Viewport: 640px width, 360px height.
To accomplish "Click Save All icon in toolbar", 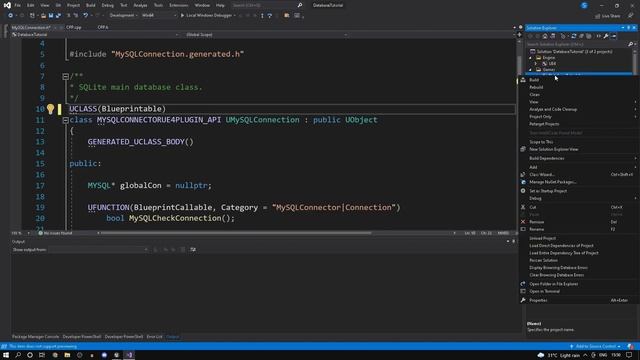I will (58, 16).
